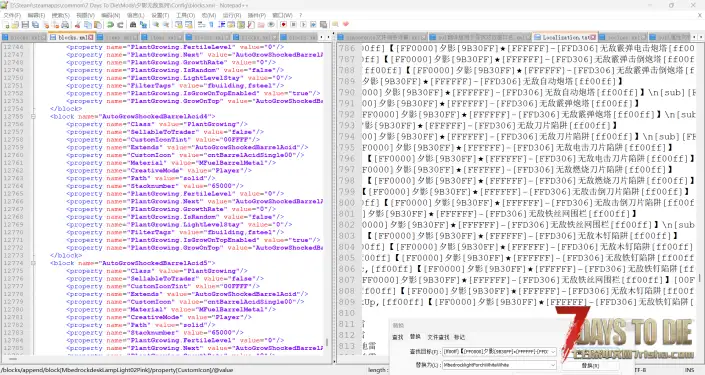Open the 插件(P) menu
The height and width of the screenshot is (375, 705).
click(x=257, y=15)
